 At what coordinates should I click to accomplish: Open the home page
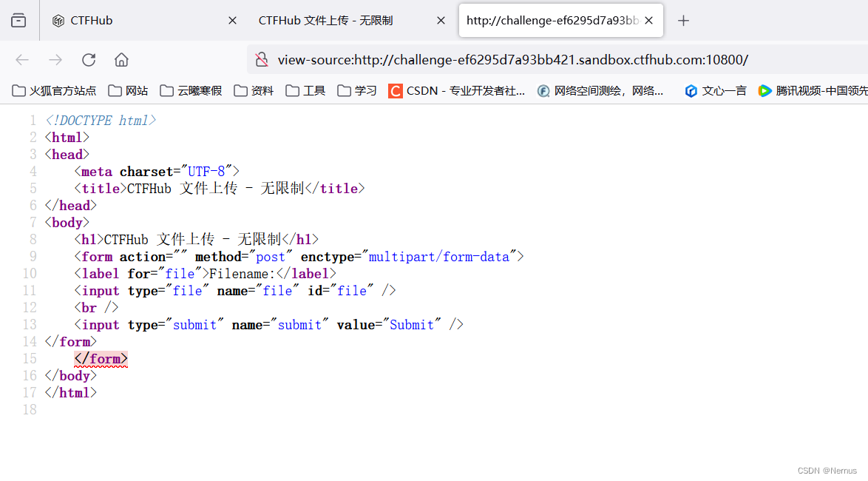click(121, 60)
